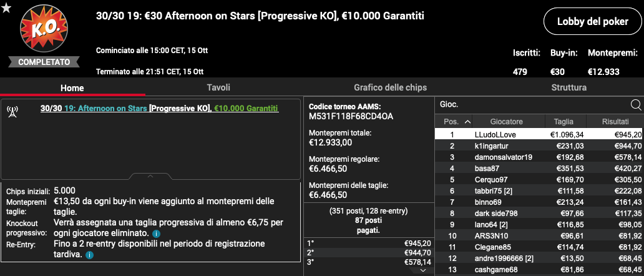This screenshot has width=644, height=276.
Task: Click the K.O. tournament badge icon
Action: pyautogui.click(x=44, y=28)
